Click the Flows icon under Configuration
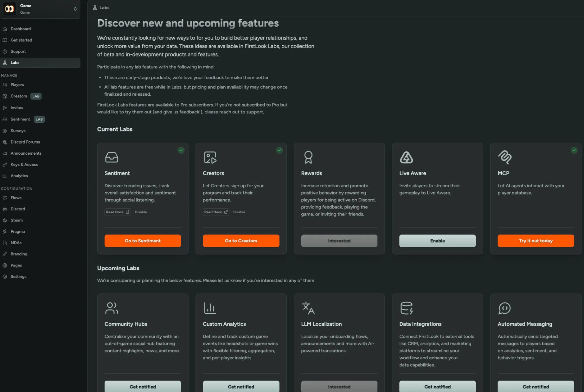Image resolution: width=584 pixels, height=392 pixels. tap(5, 198)
